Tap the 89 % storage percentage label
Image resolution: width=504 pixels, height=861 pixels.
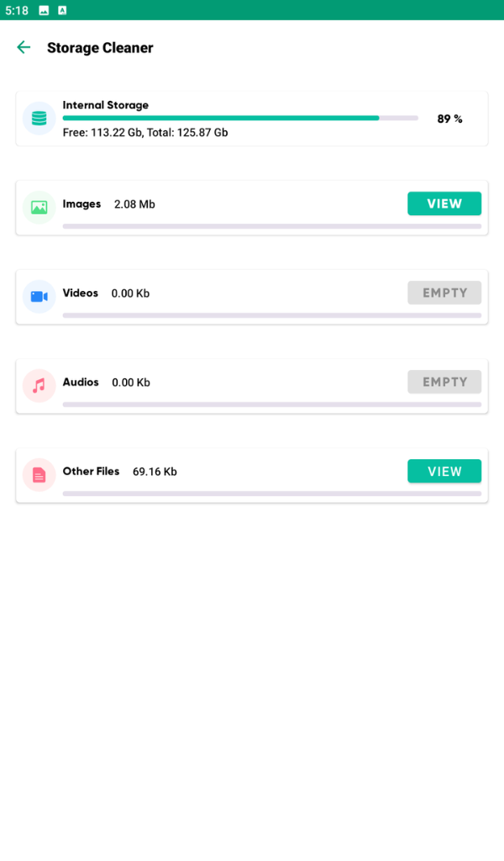point(449,119)
